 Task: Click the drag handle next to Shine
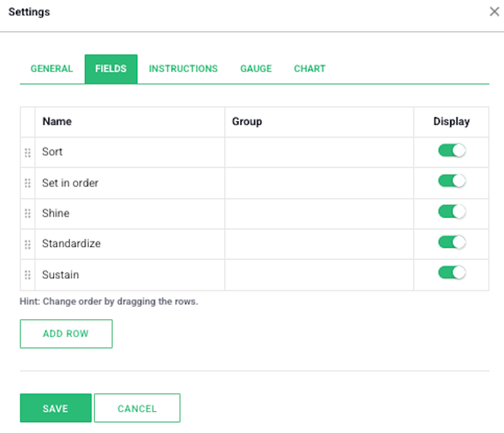click(x=28, y=213)
